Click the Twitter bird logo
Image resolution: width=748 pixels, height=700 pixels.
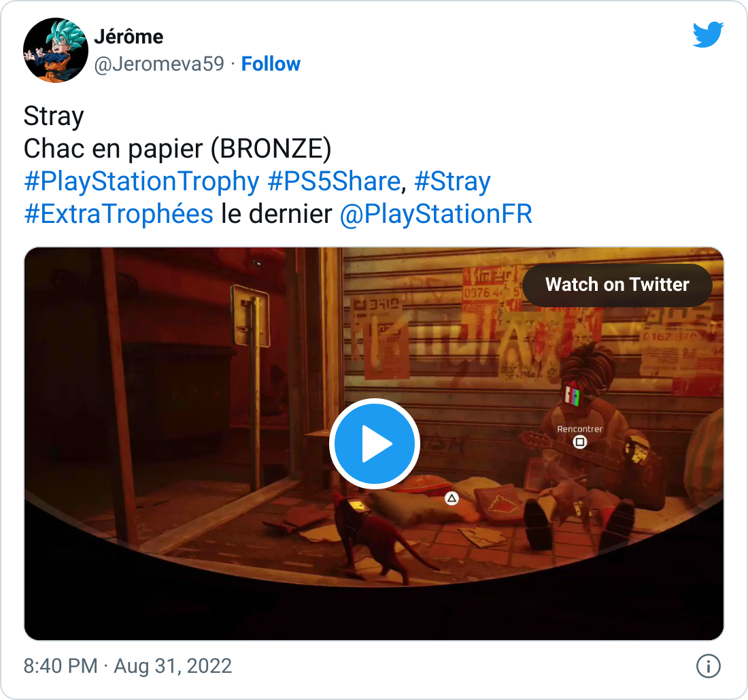pyautogui.click(x=708, y=35)
